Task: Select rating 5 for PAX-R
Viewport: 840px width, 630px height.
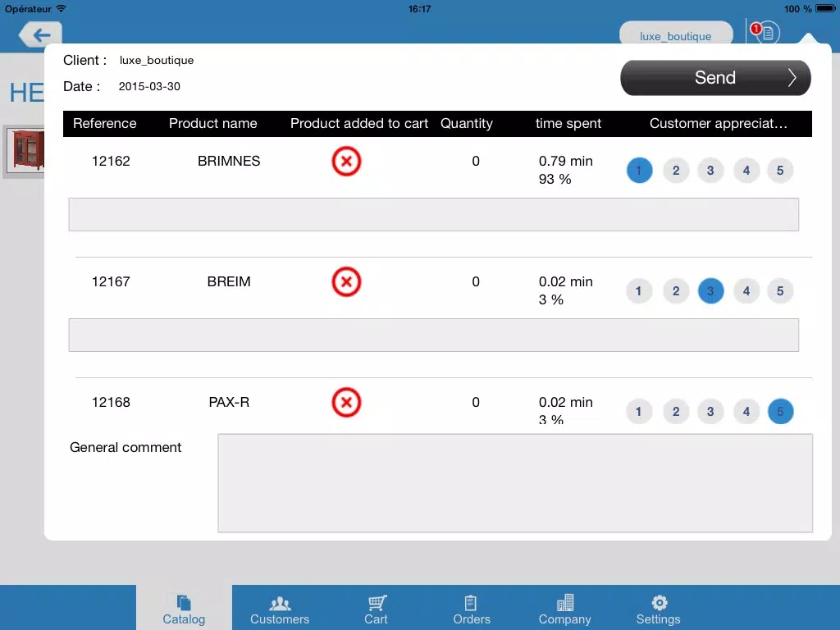Action: [x=780, y=412]
